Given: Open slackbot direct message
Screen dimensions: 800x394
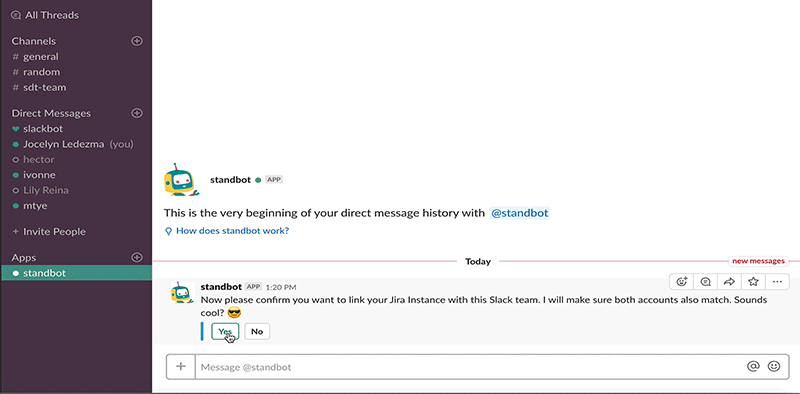Looking at the screenshot, I should (x=43, y=129).
